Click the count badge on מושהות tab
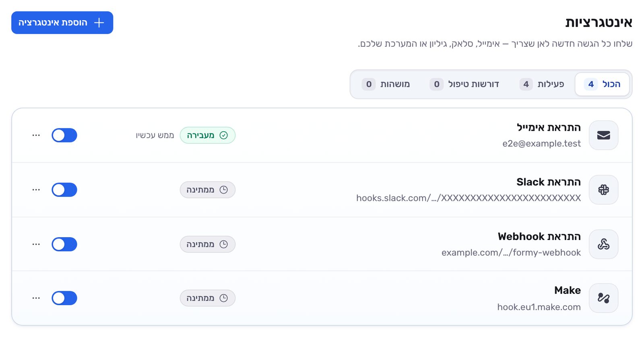This screenshot has width=644, height=337. [x=369, y=84]
